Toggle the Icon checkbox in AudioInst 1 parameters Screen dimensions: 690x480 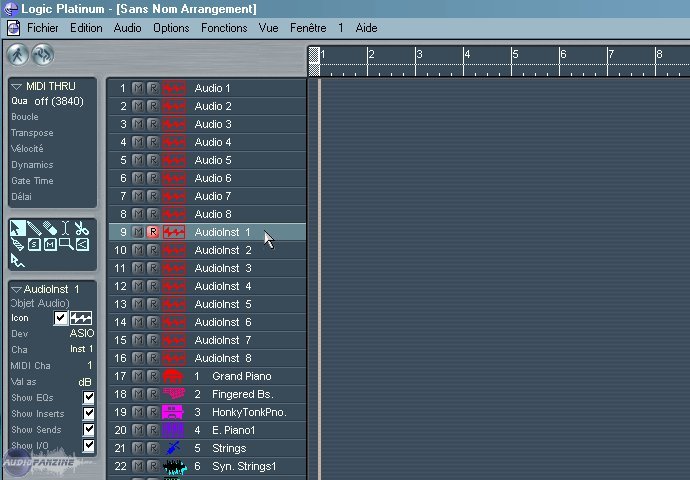pos(60,318)
